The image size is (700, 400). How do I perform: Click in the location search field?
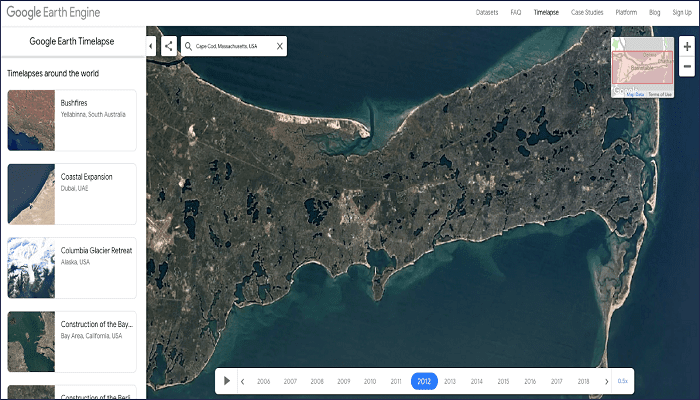(233, 46)
